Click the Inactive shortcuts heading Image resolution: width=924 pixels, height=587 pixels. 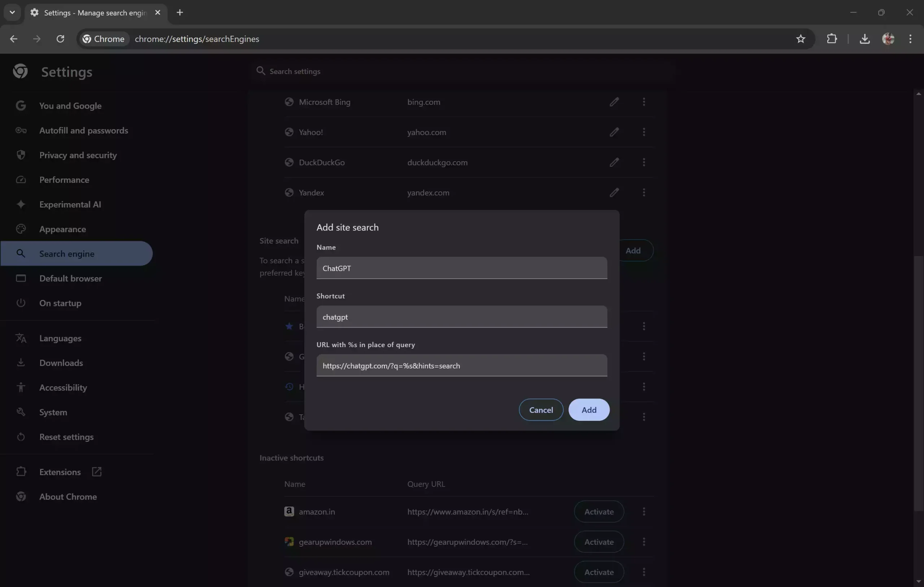(x=291, y=458)
